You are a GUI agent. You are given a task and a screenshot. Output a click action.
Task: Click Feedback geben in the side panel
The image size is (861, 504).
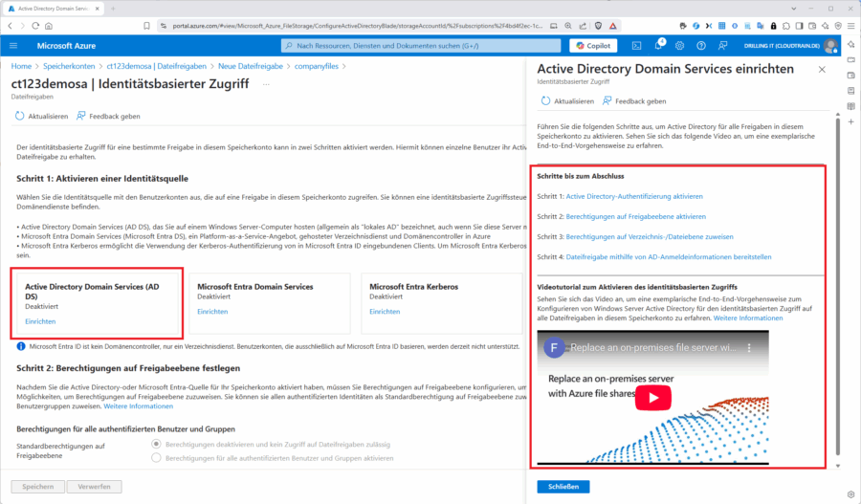click(x=634, y=101)
